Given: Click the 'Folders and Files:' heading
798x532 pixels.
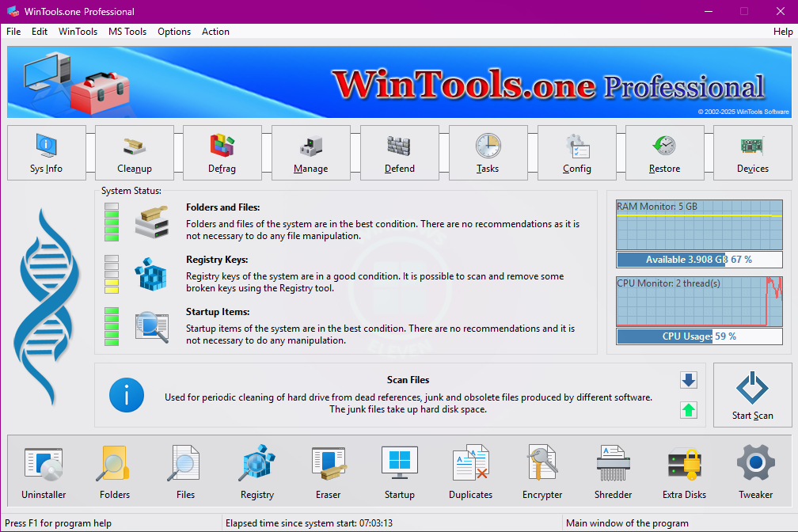Looking at the screenshot, I should click(223, 207).
